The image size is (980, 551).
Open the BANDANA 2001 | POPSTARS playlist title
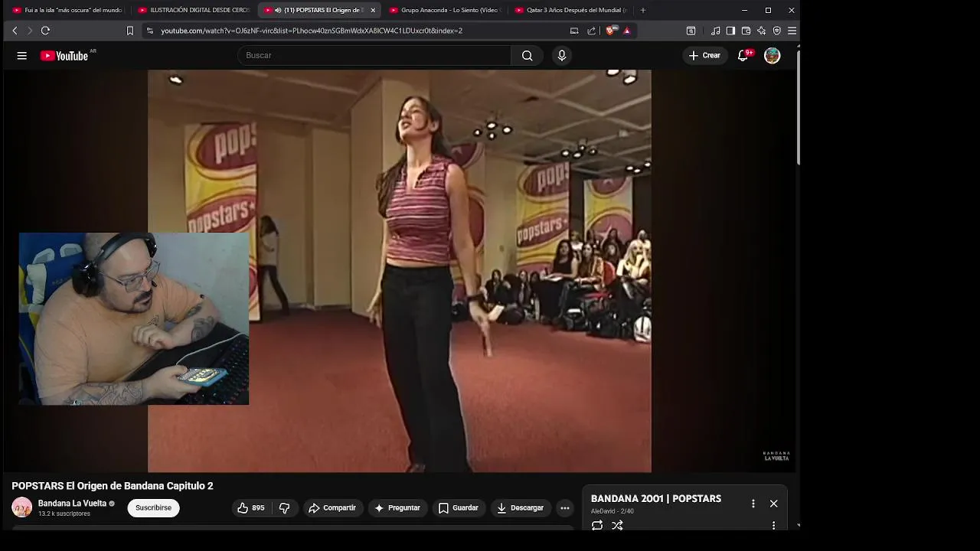(656, 499)
